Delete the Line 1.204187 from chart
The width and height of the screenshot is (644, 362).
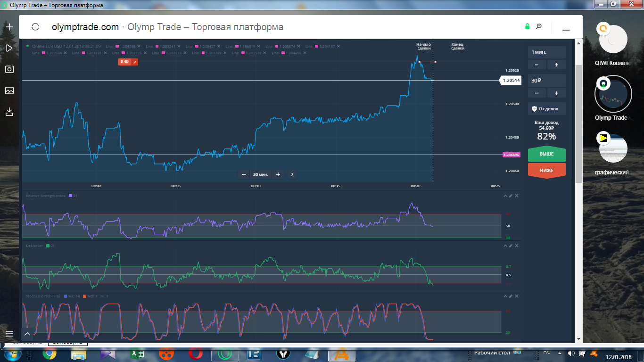339,46
